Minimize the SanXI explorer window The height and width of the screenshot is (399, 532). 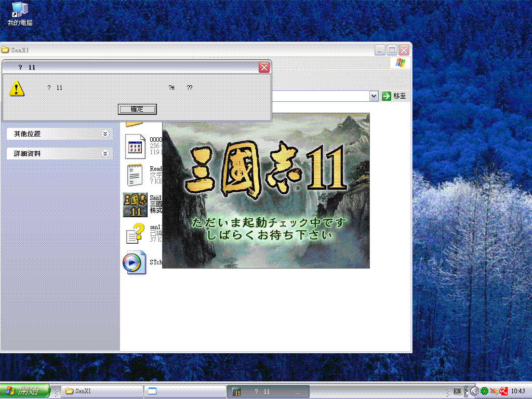380,50
